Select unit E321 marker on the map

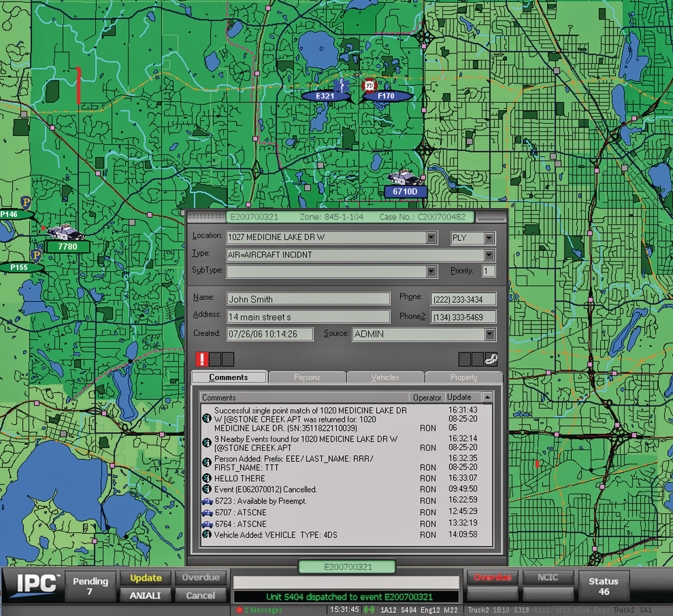[326, 96]
